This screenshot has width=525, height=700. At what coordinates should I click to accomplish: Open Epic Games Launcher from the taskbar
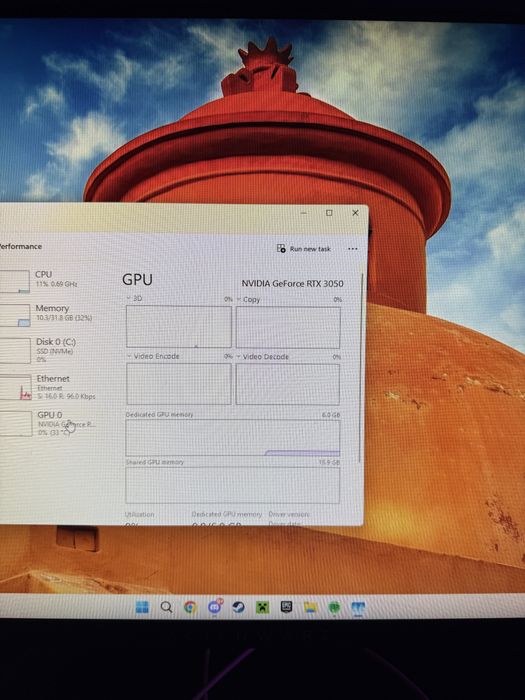pos(286,607)
